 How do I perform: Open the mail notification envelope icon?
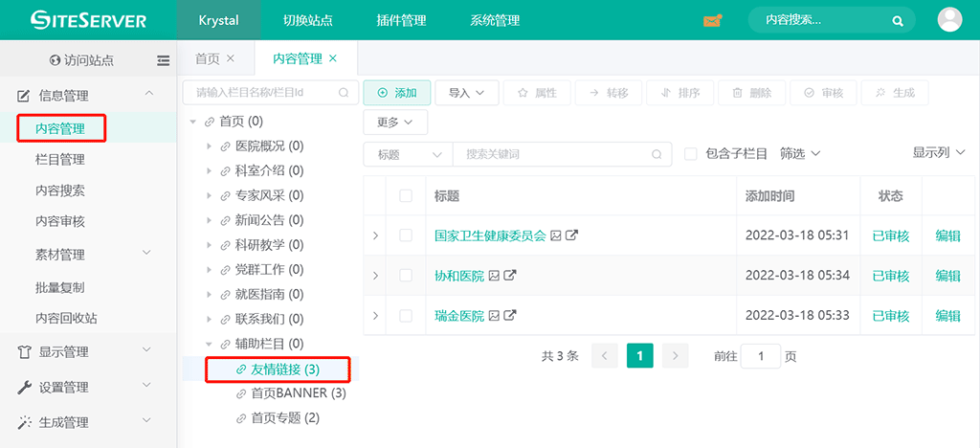712,20
